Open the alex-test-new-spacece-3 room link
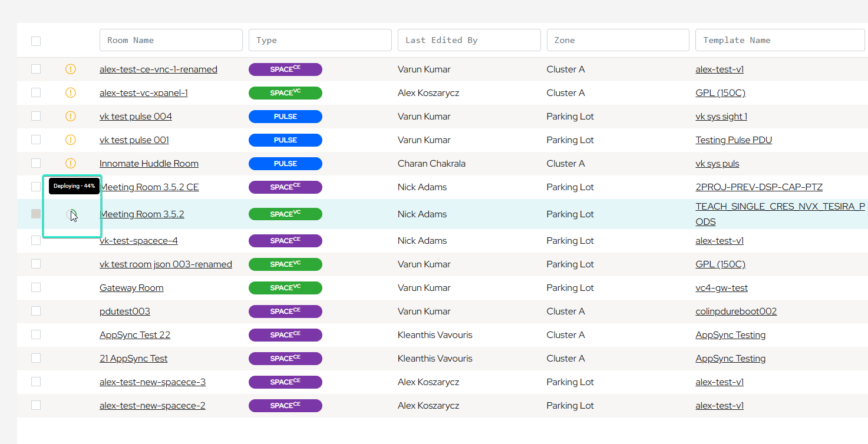The height and width of the screenshot is (444, 868). point(153,382)
